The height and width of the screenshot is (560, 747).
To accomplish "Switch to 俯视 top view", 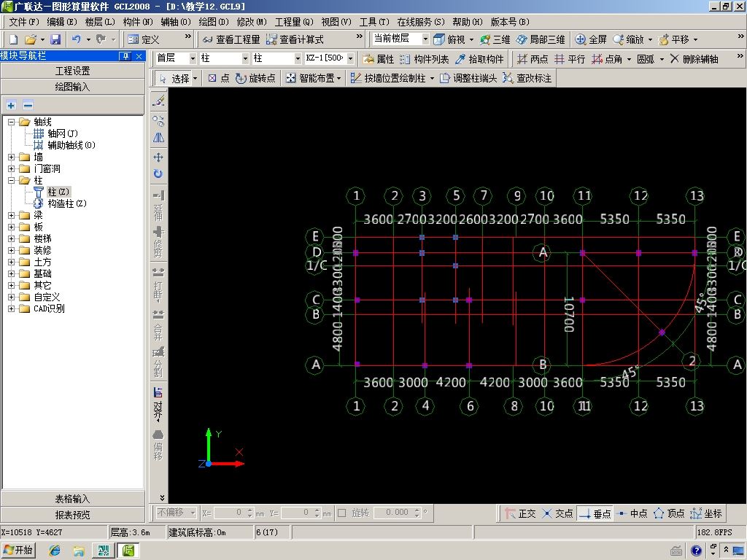I will pos(449,39).
